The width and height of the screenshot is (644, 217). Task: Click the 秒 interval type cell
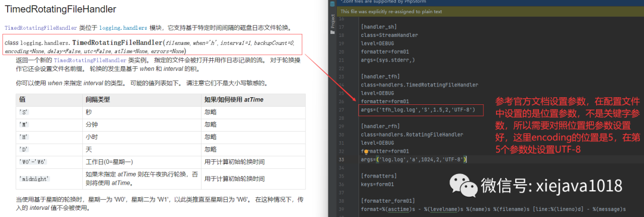click(x=141, y=112)
